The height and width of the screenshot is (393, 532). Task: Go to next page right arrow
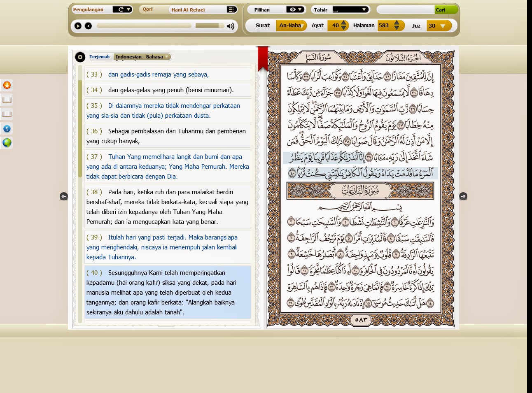[x=463, y=196]
